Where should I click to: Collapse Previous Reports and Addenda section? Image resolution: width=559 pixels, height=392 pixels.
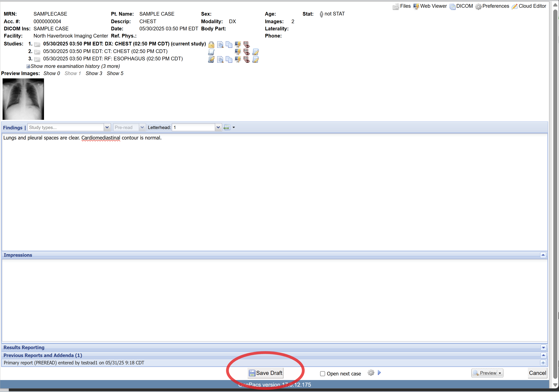pyautogui.click(x=543, y=355)
